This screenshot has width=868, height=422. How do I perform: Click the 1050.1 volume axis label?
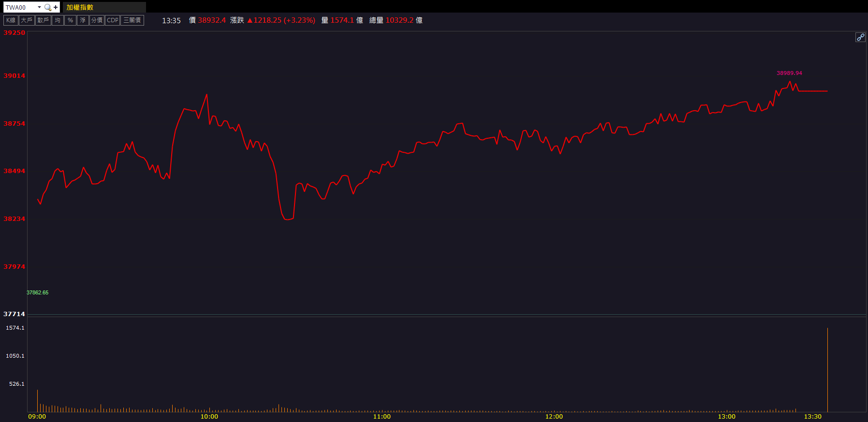(x=15, y=356)
